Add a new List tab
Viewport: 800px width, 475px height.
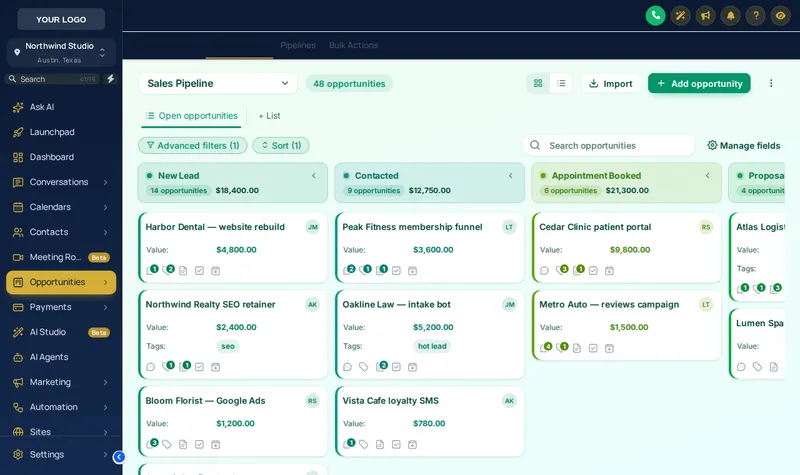click(269, 116)
